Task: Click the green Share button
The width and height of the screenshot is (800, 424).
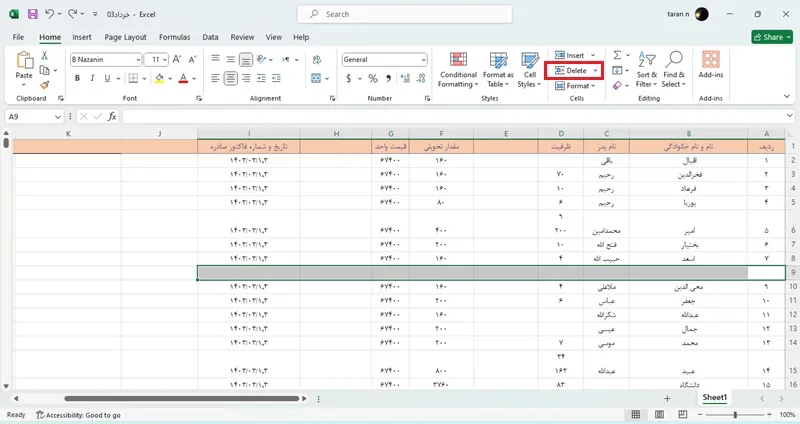Action: pyautogui.click(x=772, y=37)
